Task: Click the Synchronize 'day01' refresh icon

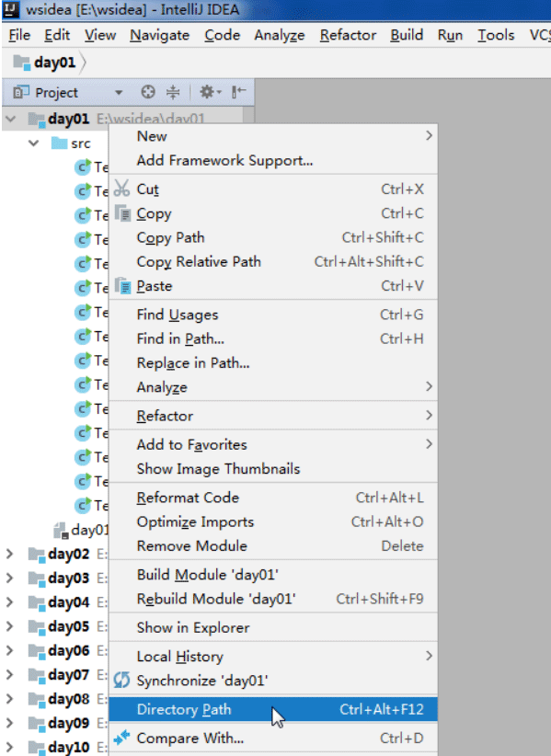Action: 121,681
